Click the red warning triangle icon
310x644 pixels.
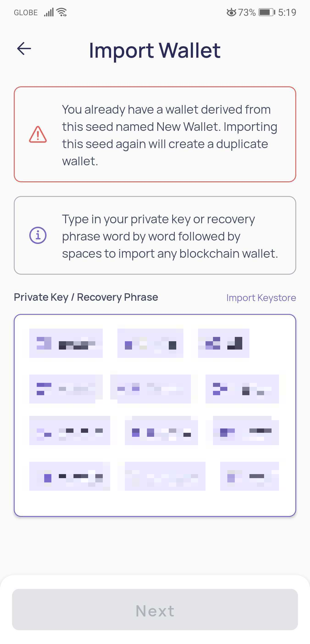click(x=38, y=134)
